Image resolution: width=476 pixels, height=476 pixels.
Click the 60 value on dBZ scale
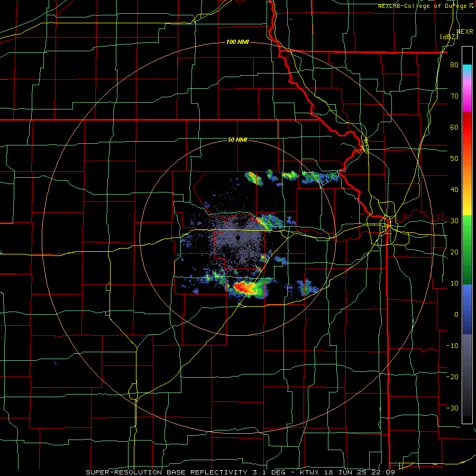(x=454, y=127)
